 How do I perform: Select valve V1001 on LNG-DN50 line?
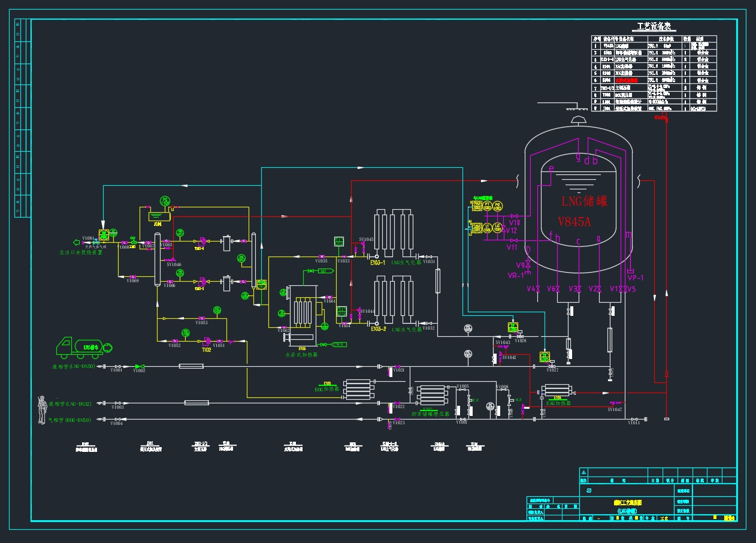[117, 366]
